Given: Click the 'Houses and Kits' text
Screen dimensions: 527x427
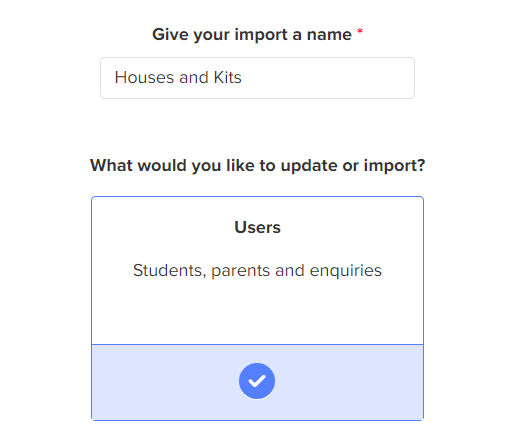Looking at the screenshot, I should tap(178, 78).
